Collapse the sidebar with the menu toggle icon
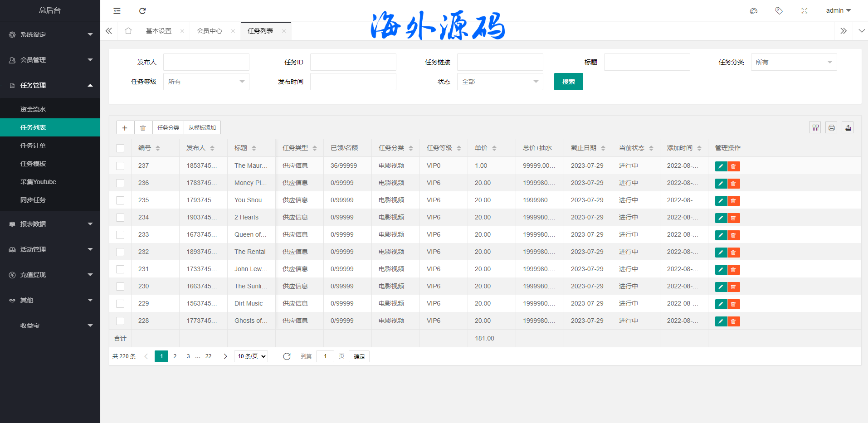The image size is (868, 423). tap(117, 11)
